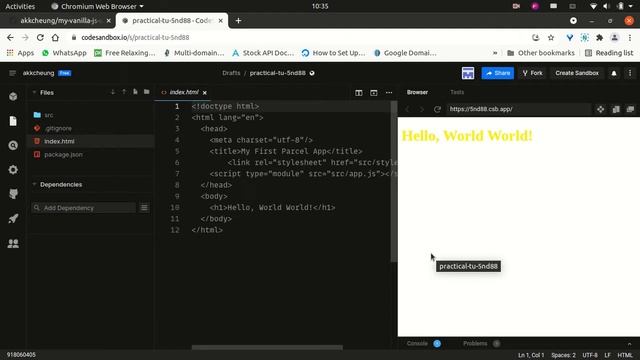Screen dimensions: 640x360
Task: Change the HTML language mode in status bar
Action: coord(625,355)
